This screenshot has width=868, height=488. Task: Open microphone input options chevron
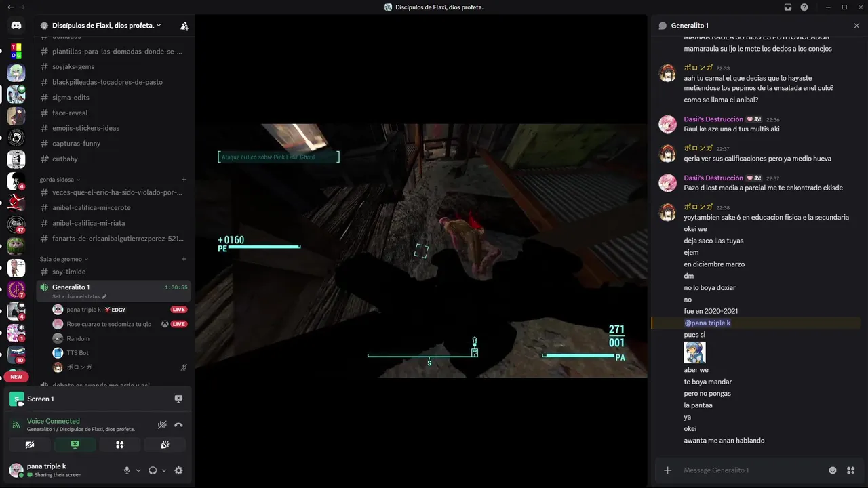coord(138,470)
